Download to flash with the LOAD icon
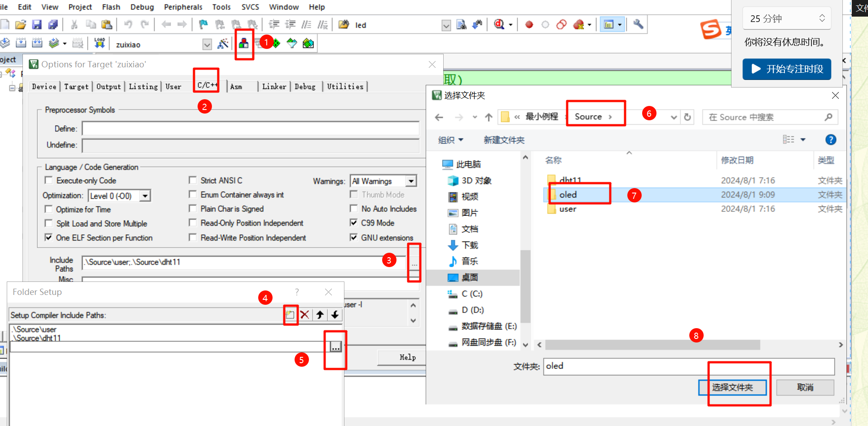This screenshot has width=868, height=426. pyautogui.click(x=99, y=44)
